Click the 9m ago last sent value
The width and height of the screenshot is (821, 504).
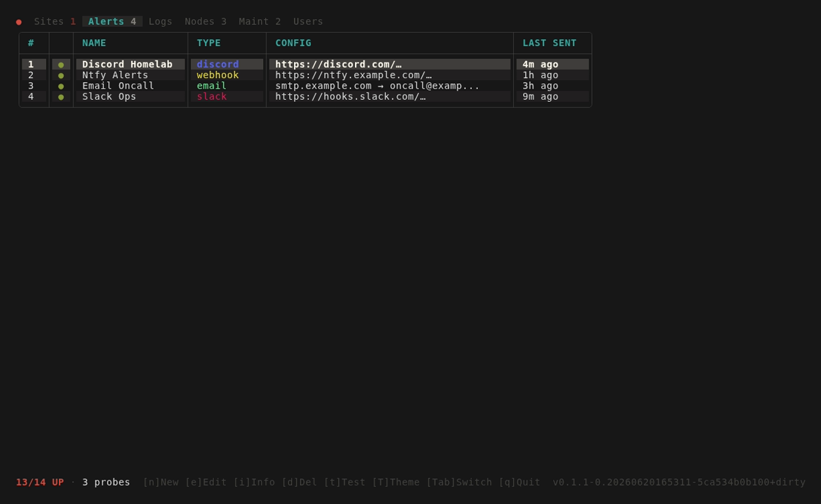541,96
